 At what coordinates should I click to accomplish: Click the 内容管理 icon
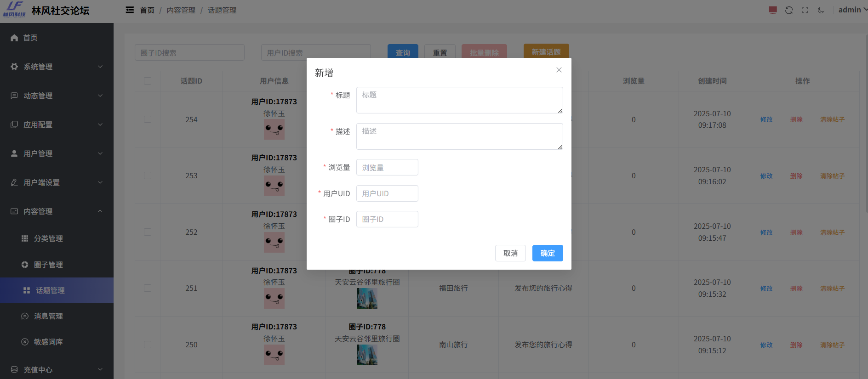14,211
